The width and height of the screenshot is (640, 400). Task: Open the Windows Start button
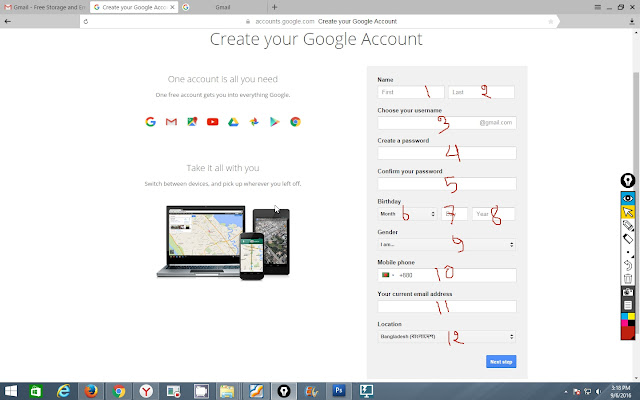[x=11, y=391]
